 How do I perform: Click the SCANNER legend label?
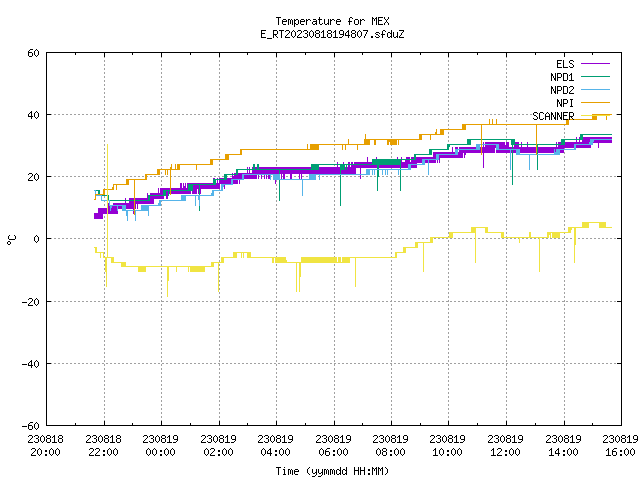tap(553, 116)
